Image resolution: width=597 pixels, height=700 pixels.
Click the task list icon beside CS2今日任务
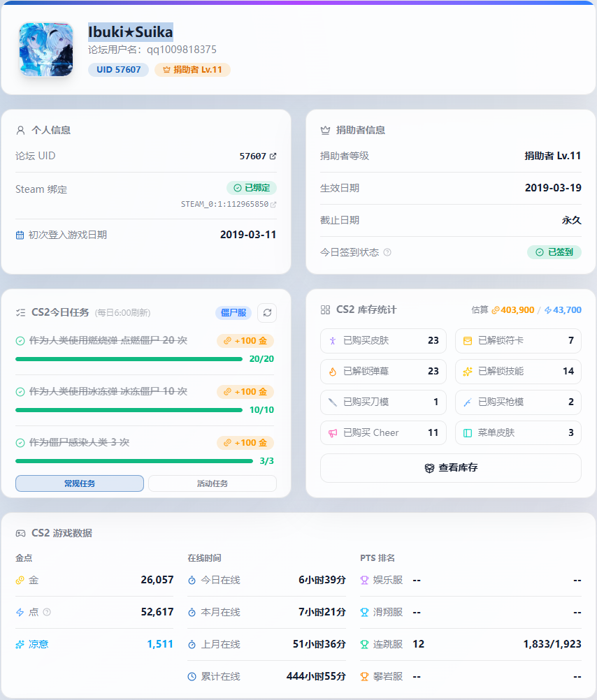point(20,312)
